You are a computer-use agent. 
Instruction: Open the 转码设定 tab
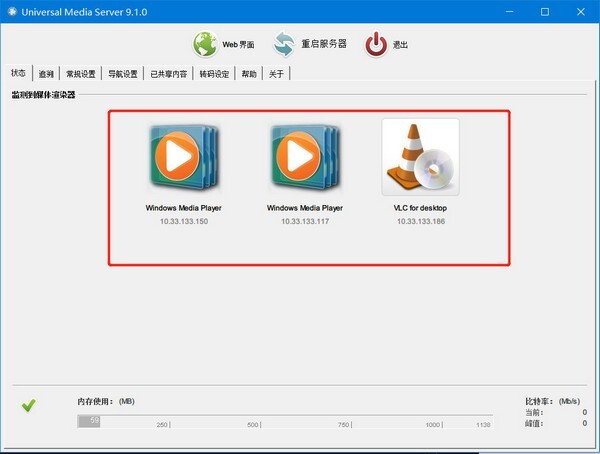(214, 73)
